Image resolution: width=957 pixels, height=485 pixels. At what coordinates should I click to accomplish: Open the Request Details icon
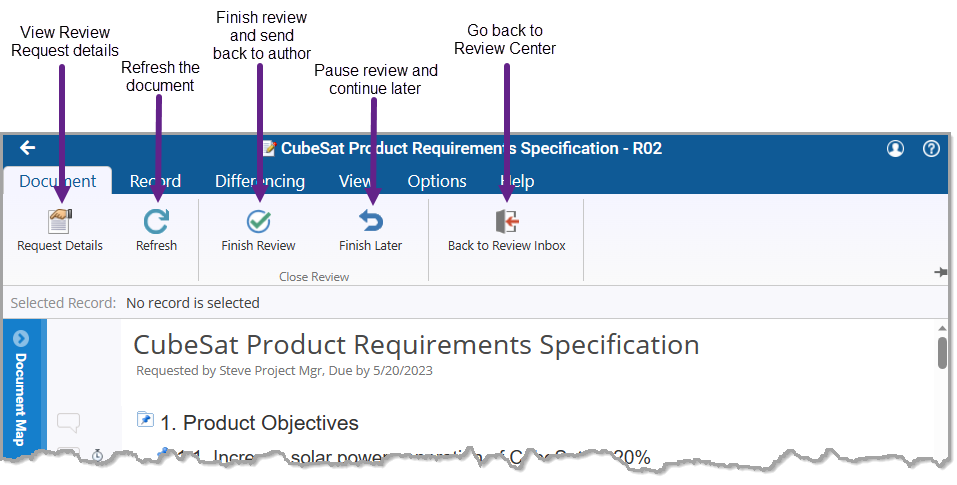coord(60,221)
